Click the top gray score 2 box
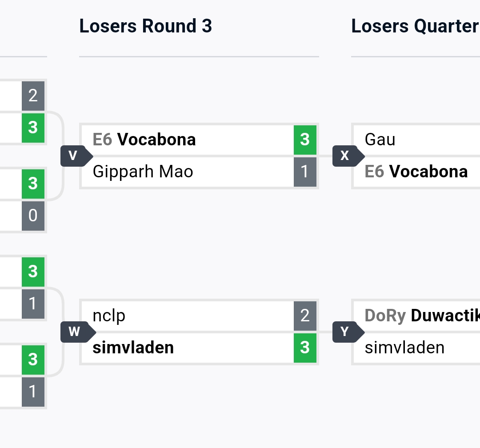480x448 pixels. [33, 96]
